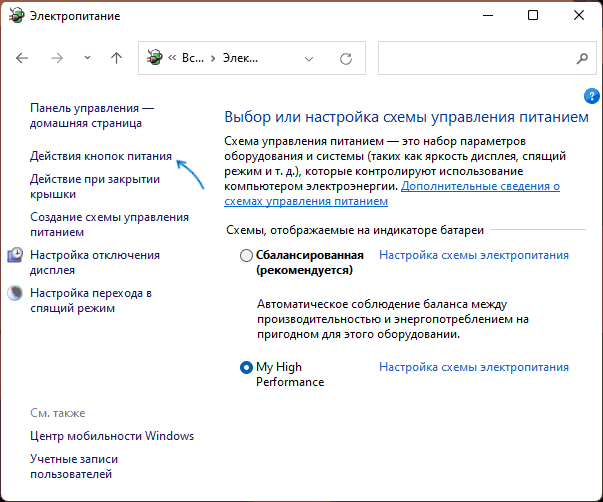Open Создание схемы управления питанием
Viewport: 603px width, 502px height.
110,225
